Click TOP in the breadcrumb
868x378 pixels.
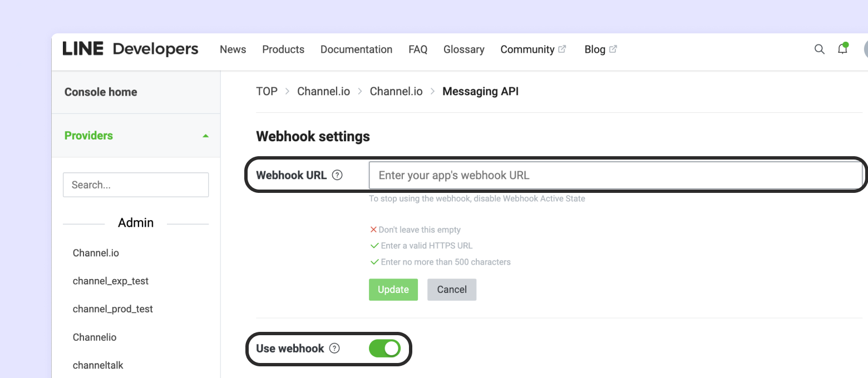click(x=267, y=92)
